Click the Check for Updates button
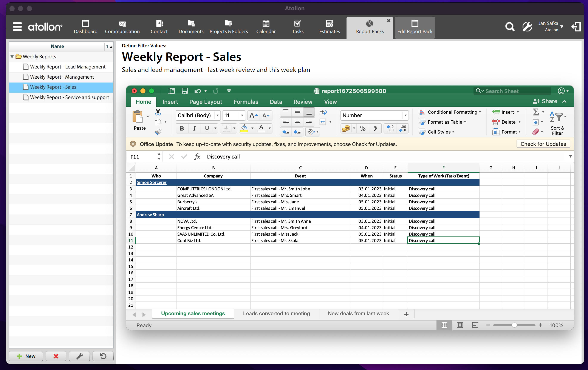This screenshot has width=588, height=370. tap(543, 144)
